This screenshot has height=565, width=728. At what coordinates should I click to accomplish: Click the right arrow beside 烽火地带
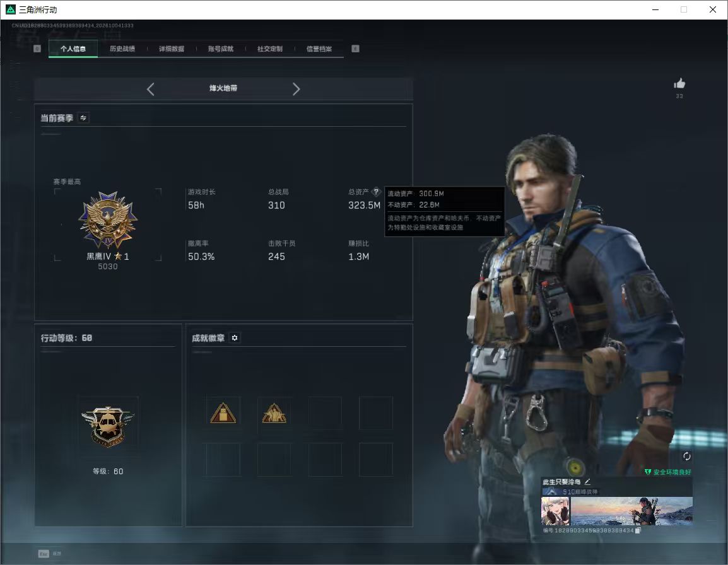[x=296, y=89]
